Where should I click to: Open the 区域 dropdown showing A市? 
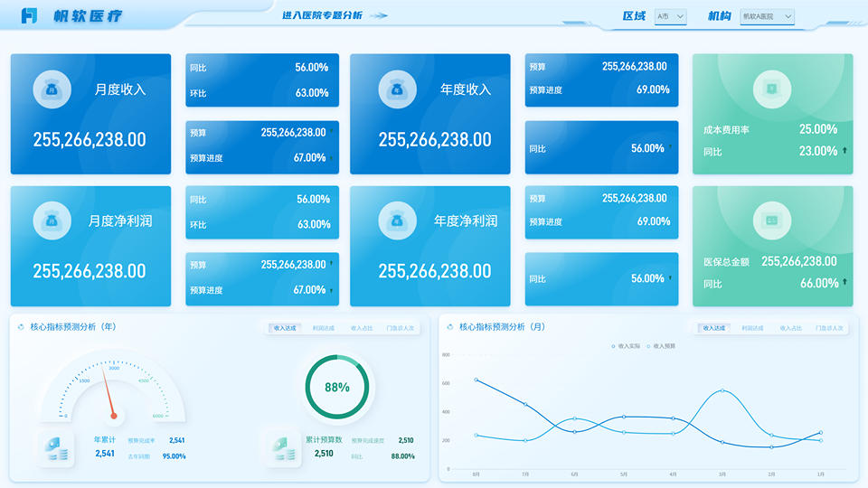click(x=670, y=16)
